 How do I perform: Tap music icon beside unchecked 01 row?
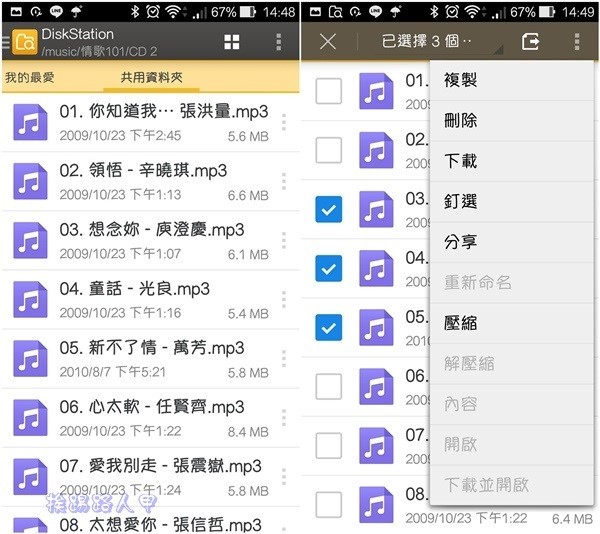[376, 91]
